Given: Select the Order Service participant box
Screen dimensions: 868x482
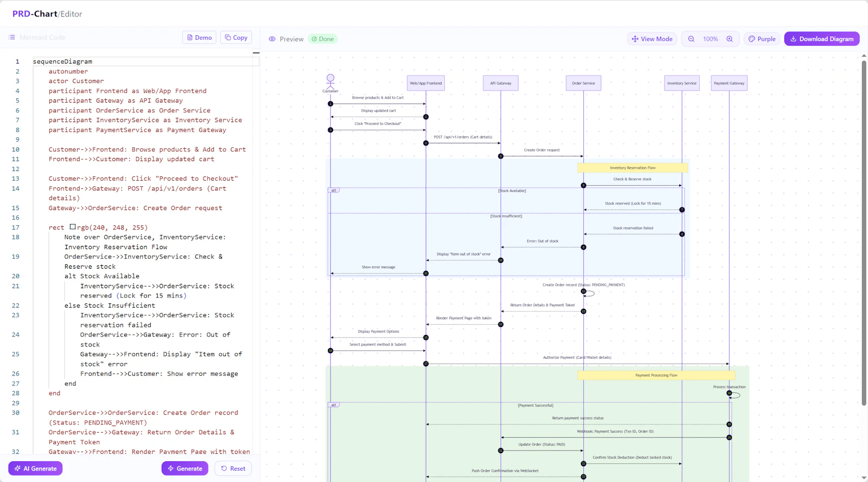Looking at the screenshot, I should tap(583, 83).
